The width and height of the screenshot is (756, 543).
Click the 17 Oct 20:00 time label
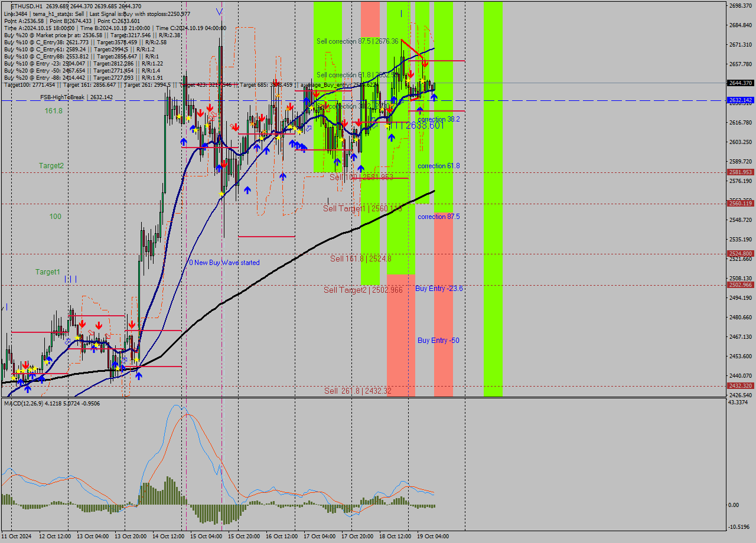(x=357, y=537)
